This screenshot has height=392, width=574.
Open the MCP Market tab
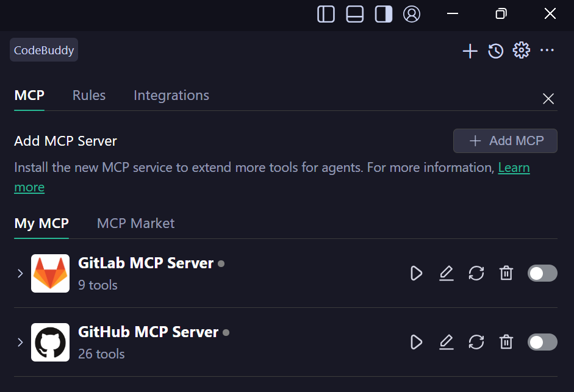pyautogui.click(x=135, y=224)
